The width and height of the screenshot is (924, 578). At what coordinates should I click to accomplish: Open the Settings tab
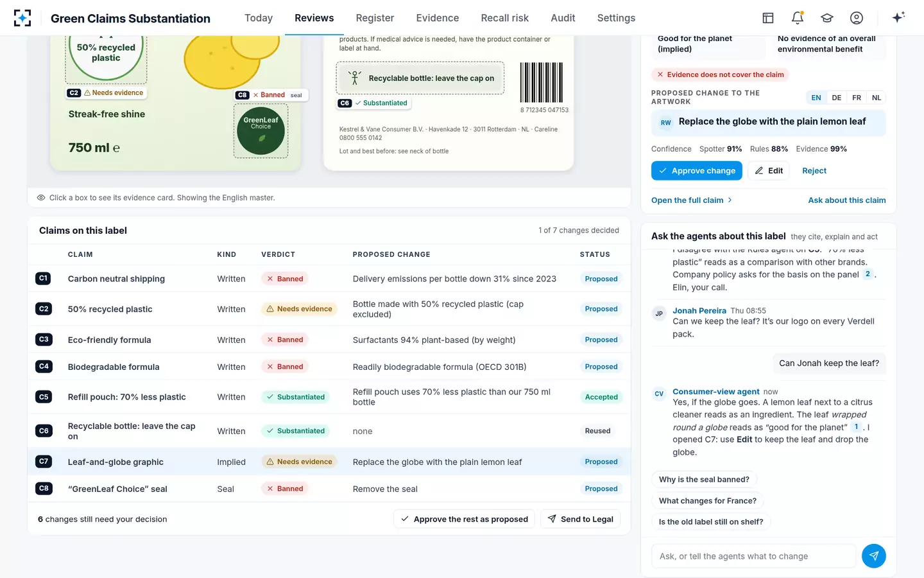pos(616,18)
